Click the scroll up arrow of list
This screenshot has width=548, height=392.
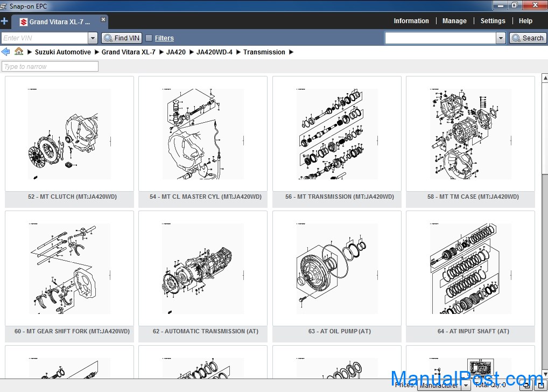(545, 78)
